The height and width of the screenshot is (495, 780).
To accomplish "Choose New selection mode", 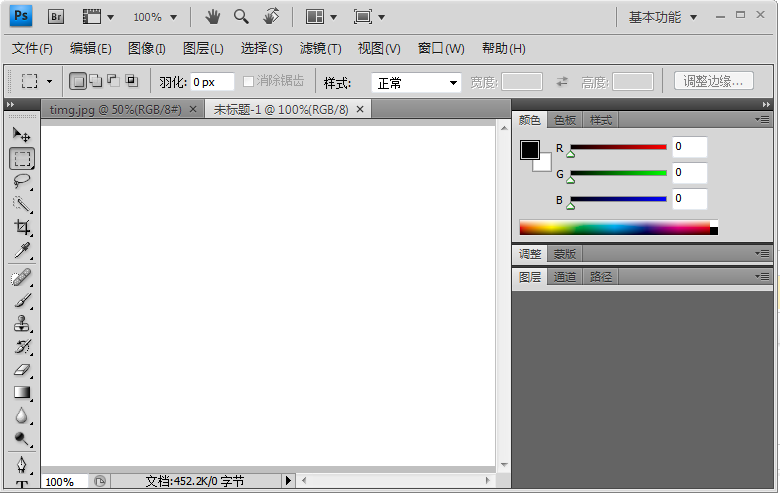I will [78, 81].
